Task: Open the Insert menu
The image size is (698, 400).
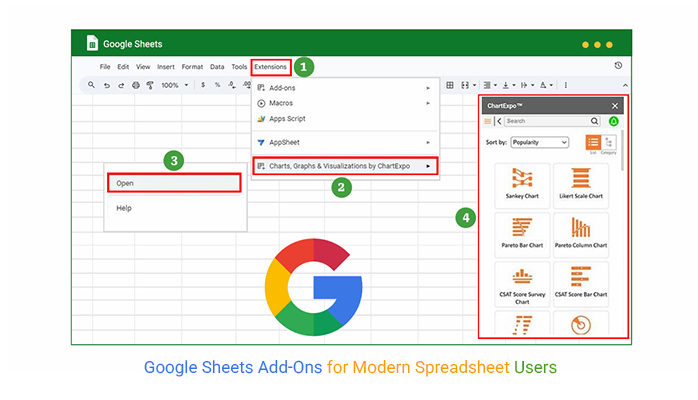Action: tap(166, 67)
